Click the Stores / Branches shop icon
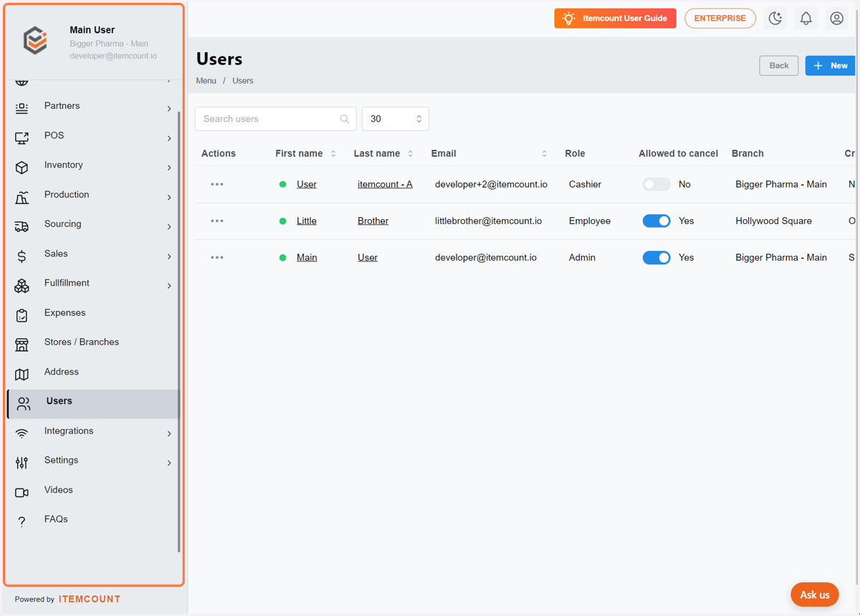This screenshot has width=860, height=616. tap(22, 345)
